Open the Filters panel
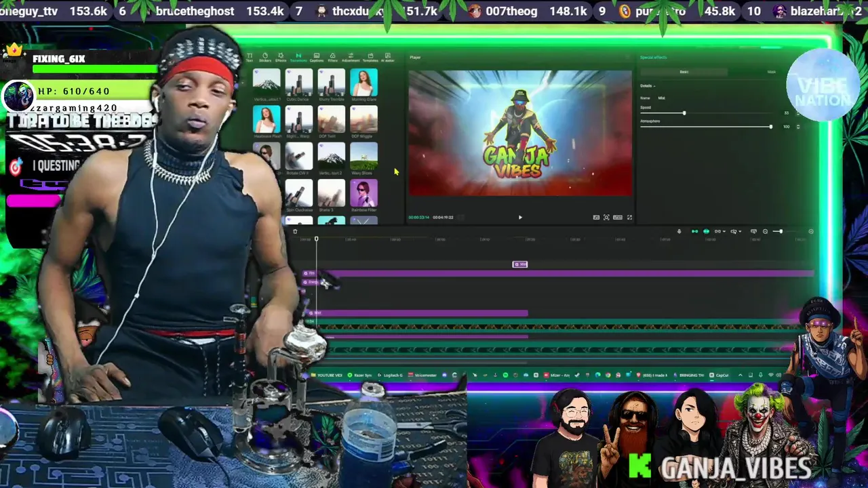This screenshot has width=868, height=488. (333, 57)
